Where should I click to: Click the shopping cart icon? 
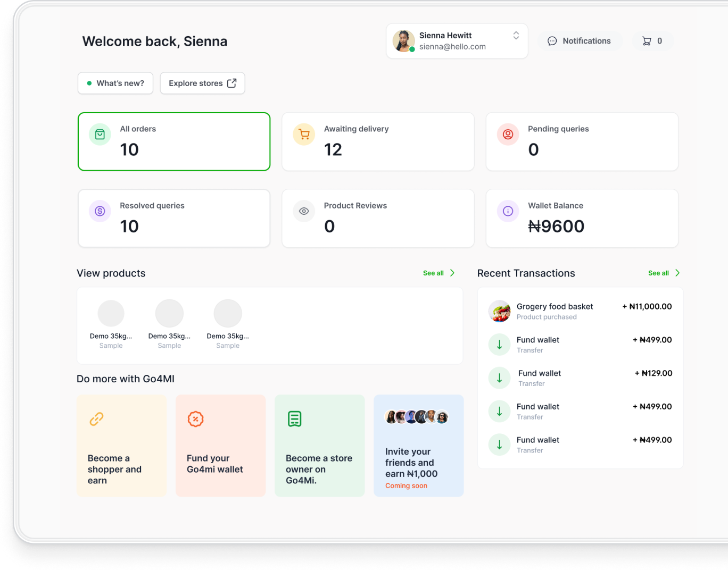647,41
